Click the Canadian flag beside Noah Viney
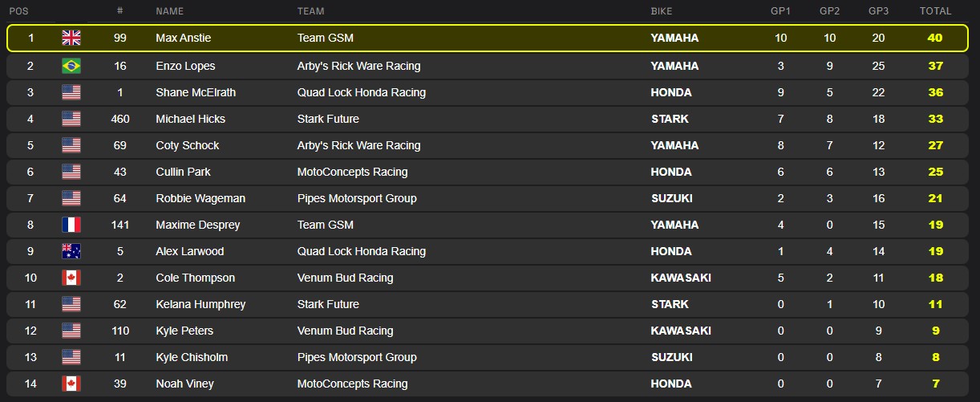 click(x=71, y=384)
